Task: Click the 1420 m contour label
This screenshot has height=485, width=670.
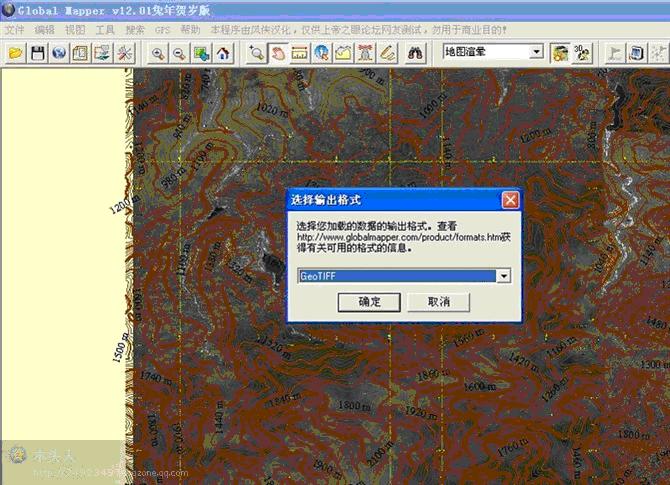Action: click(x=523, y=362)
